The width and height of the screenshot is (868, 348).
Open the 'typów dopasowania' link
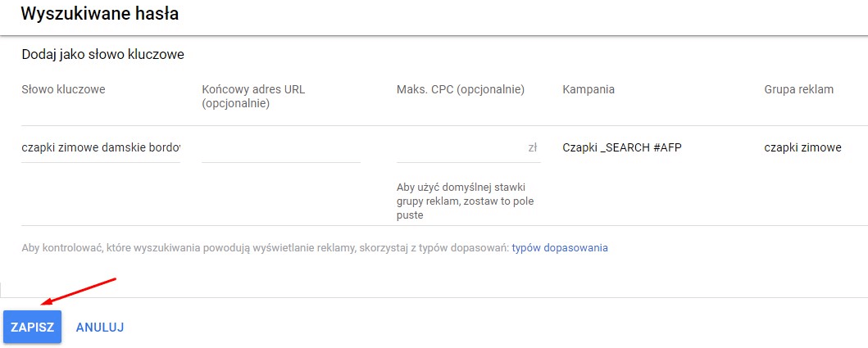coord(560,247)
